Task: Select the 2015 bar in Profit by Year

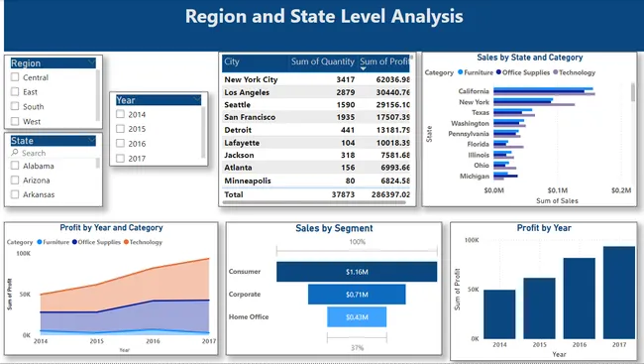Action: (539, 308)
